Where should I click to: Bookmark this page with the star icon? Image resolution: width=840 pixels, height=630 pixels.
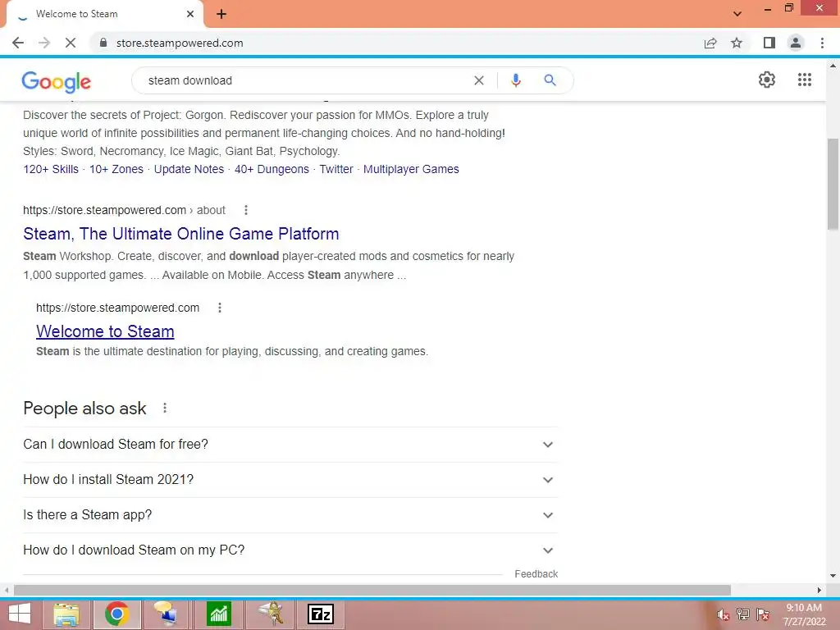click(x=737, y=43)
